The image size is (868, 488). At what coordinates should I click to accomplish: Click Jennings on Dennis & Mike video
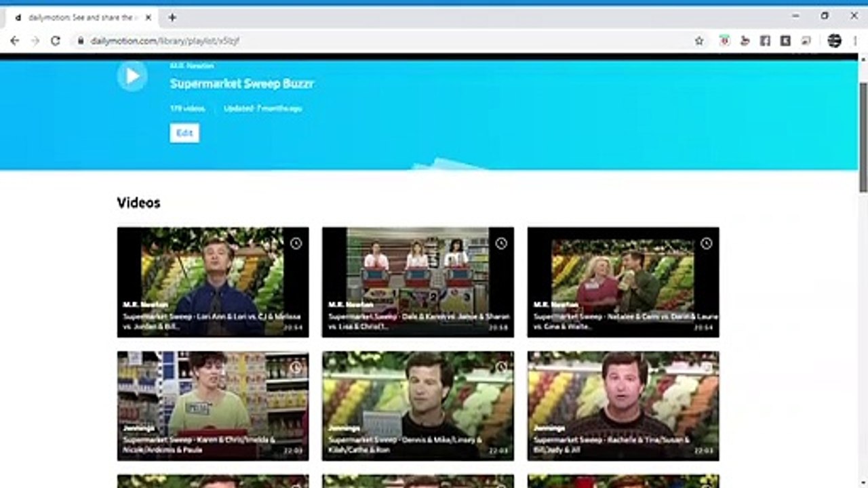[x=344, y=429]
